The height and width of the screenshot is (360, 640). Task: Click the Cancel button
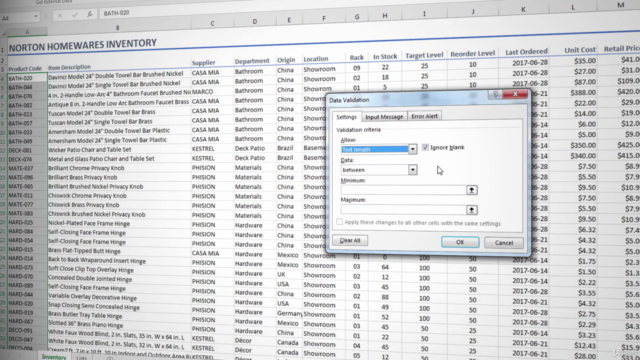[504, 243]
